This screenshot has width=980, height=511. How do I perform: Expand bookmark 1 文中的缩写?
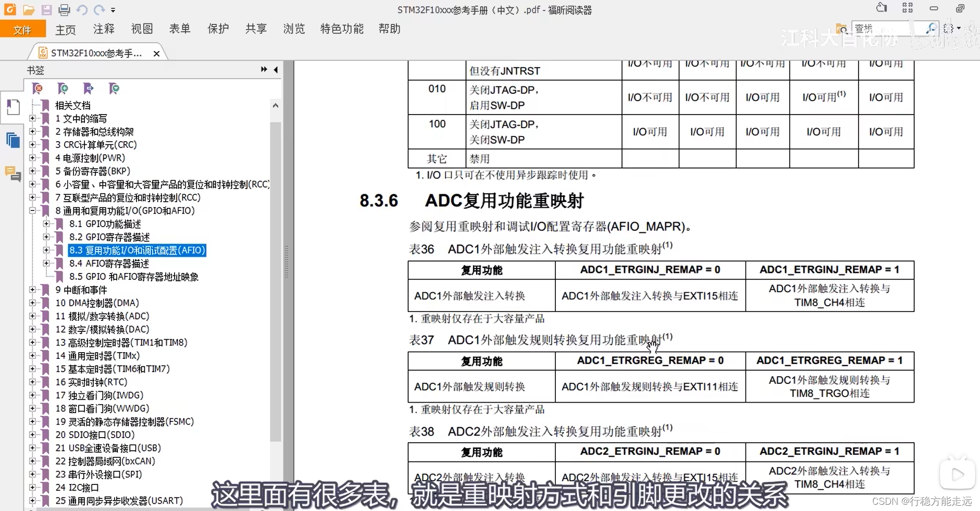coord(33,118)
